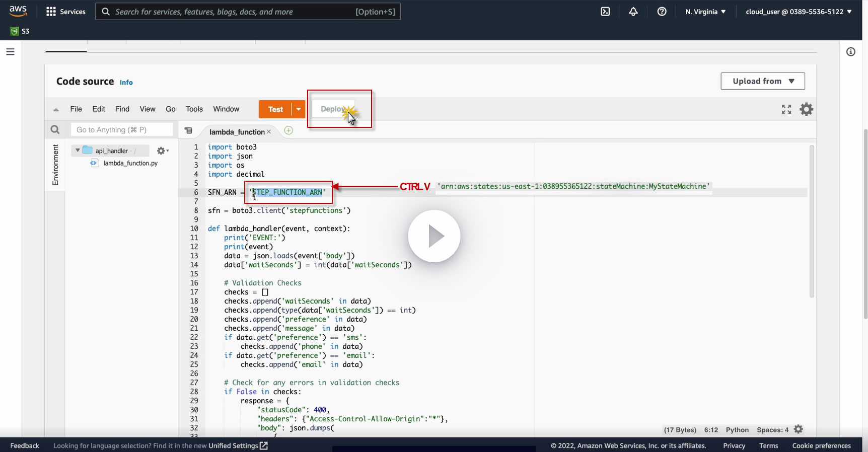Collapse the api_handler folder
Image resolution: width=868 pixels, height=452 pixels.
coord(78,150)
